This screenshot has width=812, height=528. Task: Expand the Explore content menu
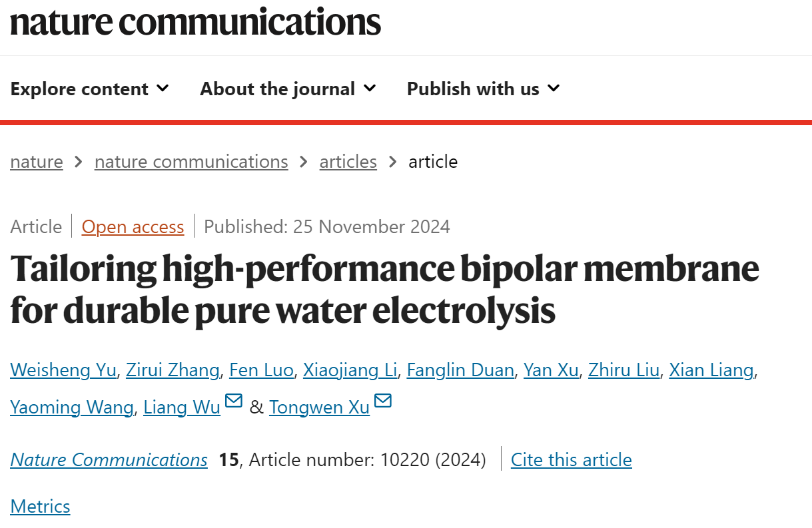[90, 89]
